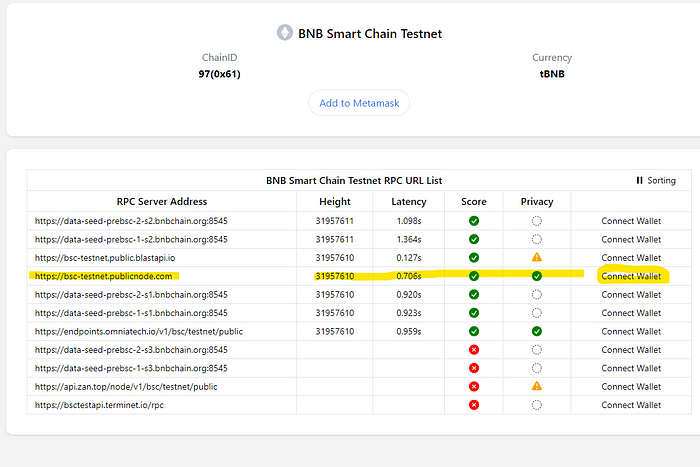Viewport: 700px width, 467px height.
Task: Click orange privacy warning for blastapi.io row
Action: [x=537, y=257]
